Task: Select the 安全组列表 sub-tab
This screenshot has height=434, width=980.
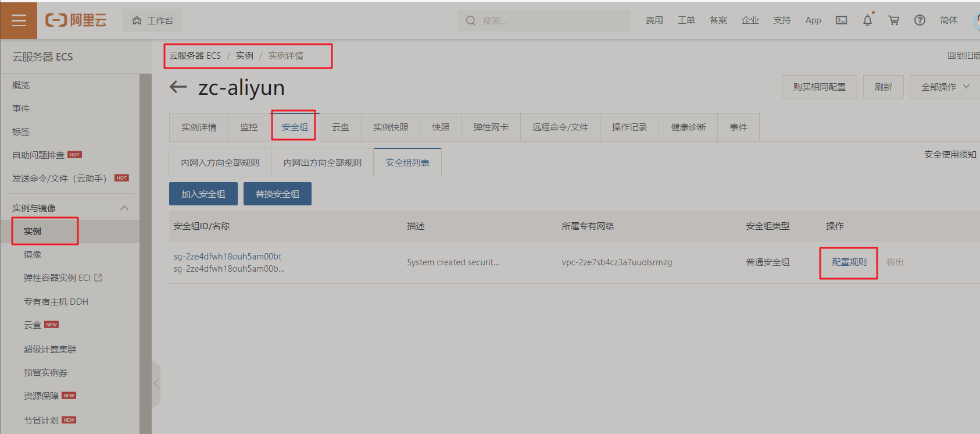Action: click(x=407, y=162)
